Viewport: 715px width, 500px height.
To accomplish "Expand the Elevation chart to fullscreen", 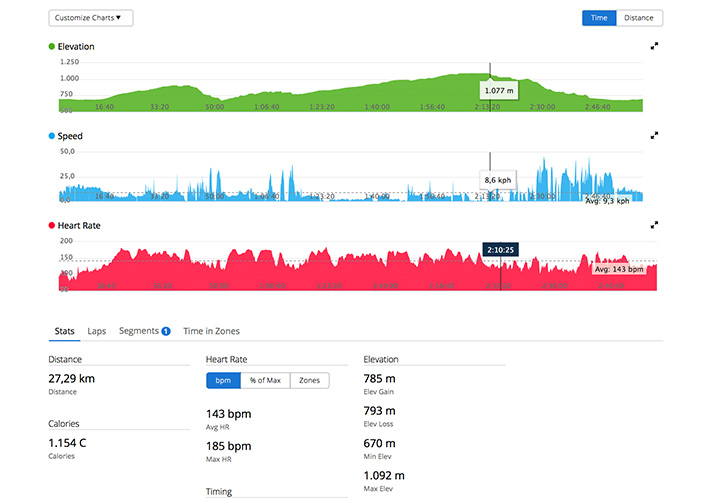I will click(654, 46).
